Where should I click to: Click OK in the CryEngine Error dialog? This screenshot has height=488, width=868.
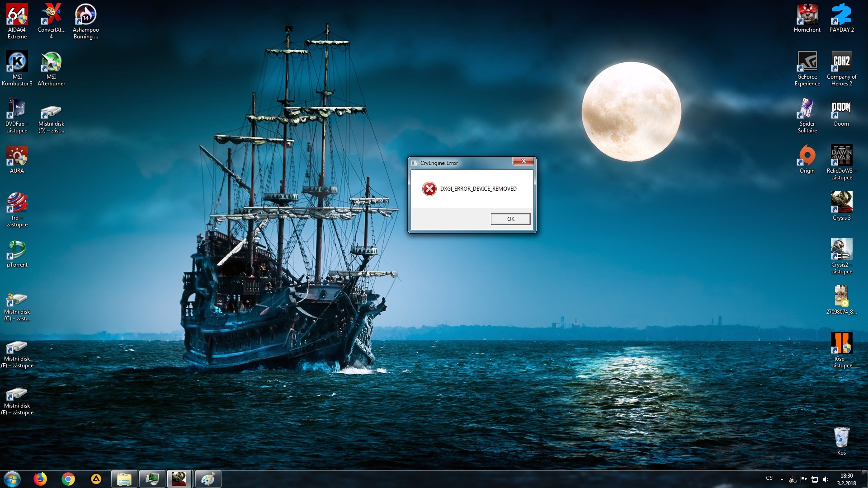(510, 219)
